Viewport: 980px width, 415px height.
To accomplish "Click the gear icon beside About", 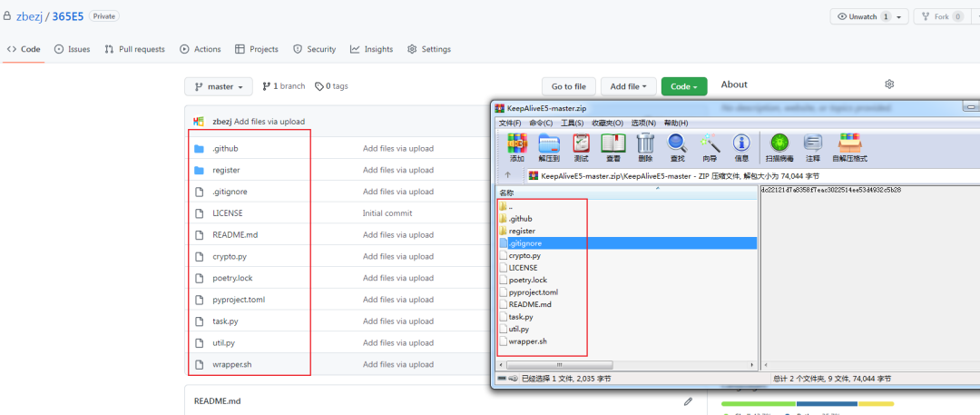I will point(890,84).
